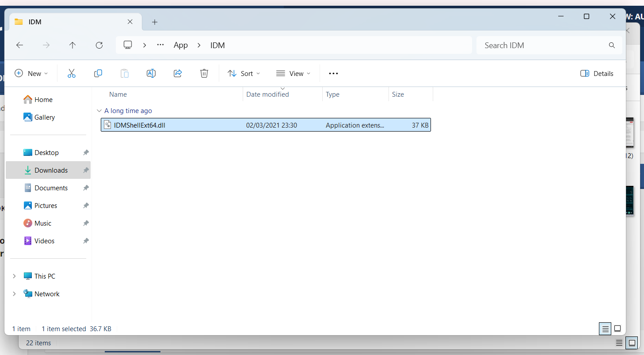The width and height of the screenshot is (644, 355).
Task: Switch to details list view icon
Action: (605, 329)
